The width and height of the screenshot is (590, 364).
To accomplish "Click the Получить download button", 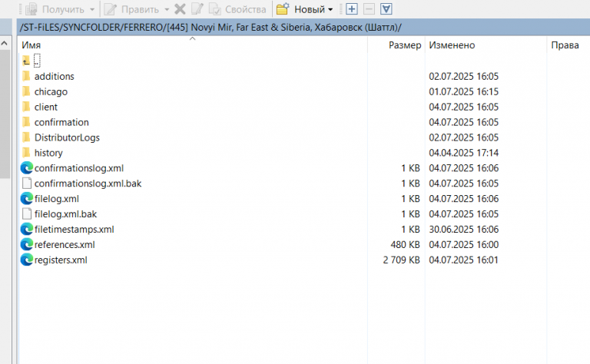I will point(55,9).
